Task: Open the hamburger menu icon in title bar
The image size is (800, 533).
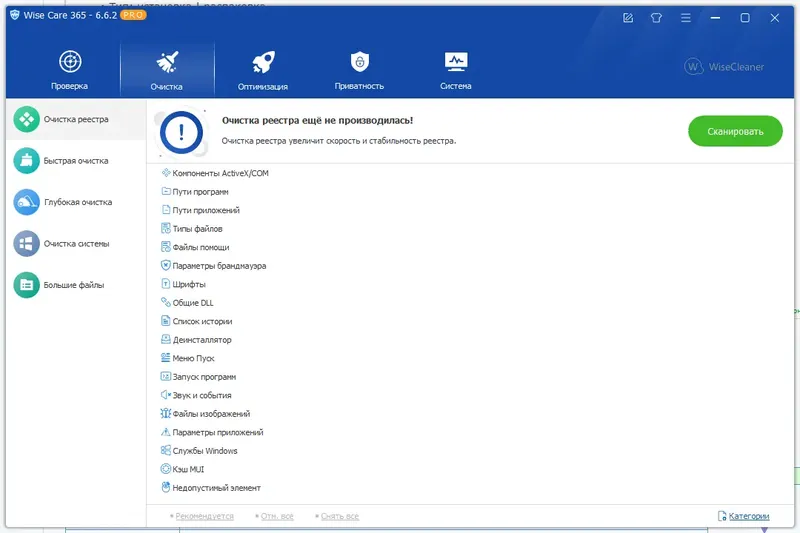Action: point(686,18)
